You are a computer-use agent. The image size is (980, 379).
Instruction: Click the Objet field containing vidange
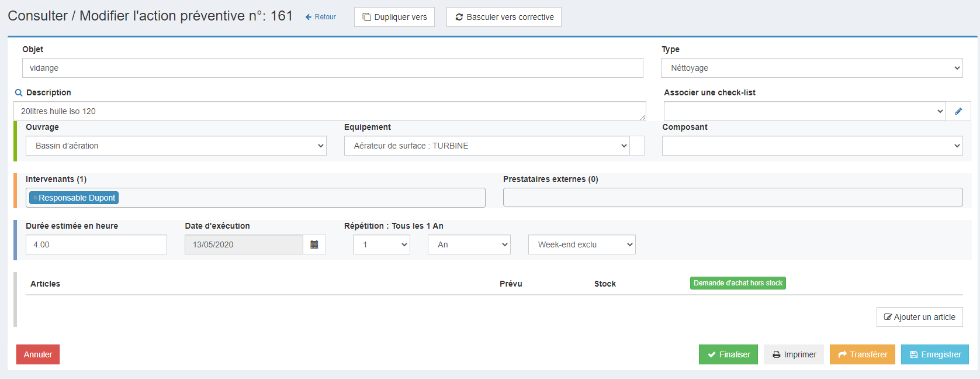point(333,68)
